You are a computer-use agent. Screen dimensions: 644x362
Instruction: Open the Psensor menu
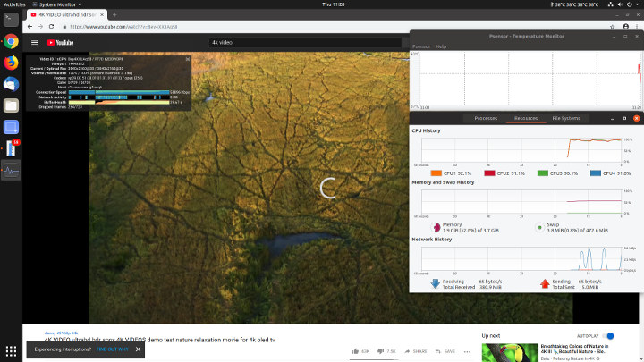(x=421, y=46)
